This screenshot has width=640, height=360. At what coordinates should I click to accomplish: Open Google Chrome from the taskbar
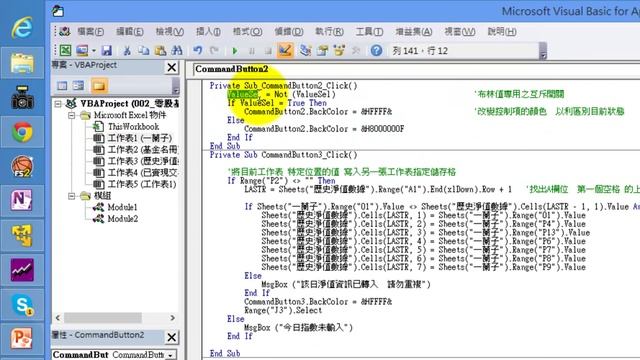click(22, 132)
